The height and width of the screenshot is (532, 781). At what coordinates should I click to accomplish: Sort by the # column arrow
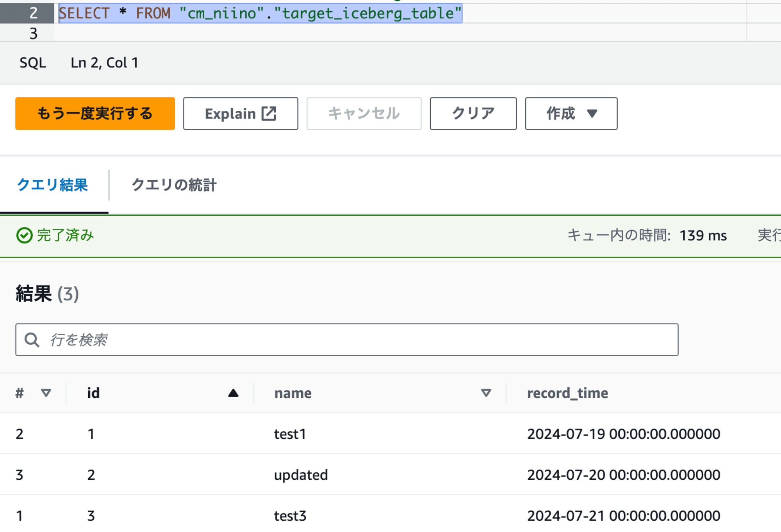tap(46, 393)
